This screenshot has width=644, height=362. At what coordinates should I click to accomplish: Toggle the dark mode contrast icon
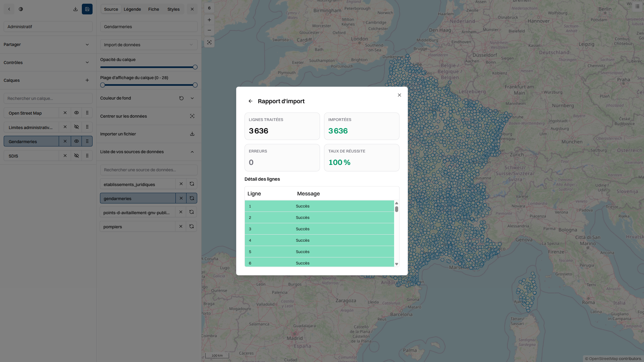[21, 9]
